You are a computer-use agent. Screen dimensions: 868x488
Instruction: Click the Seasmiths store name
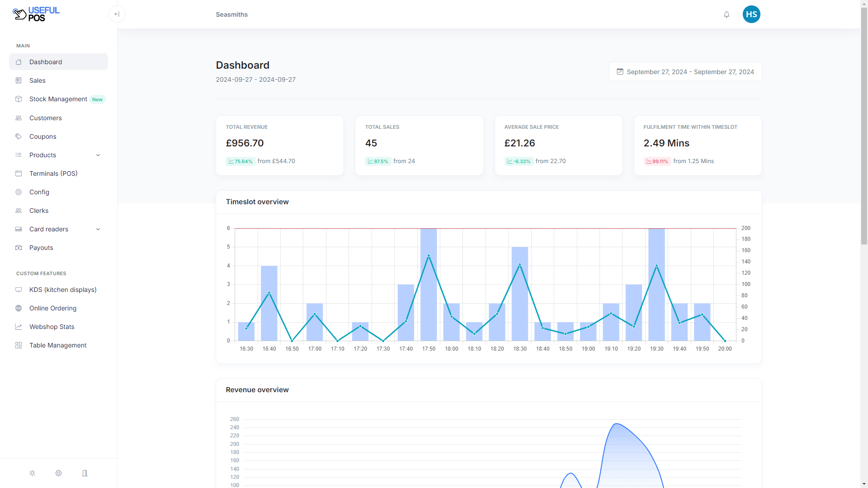tap(231, 14)
